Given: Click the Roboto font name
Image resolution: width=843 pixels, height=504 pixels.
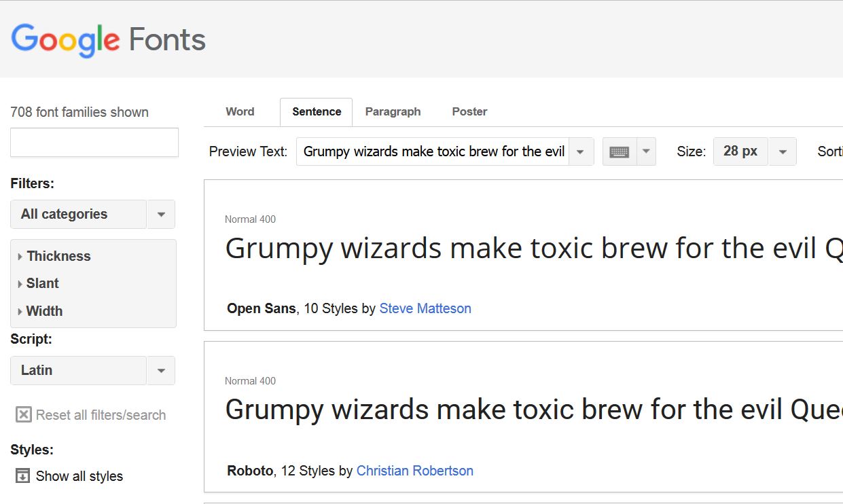Looking at the screenshot, I should (250, 471).
